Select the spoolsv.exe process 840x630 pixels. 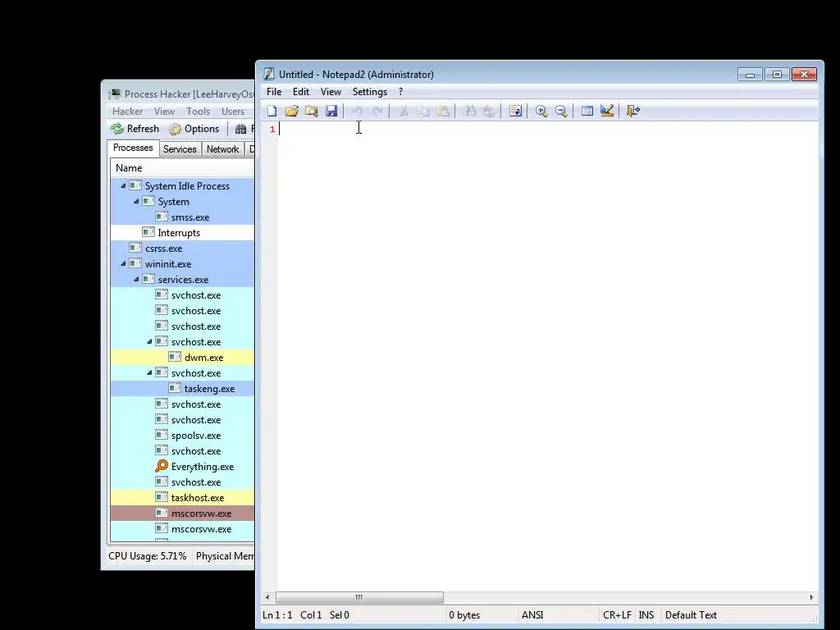click(x=182, y=435)
